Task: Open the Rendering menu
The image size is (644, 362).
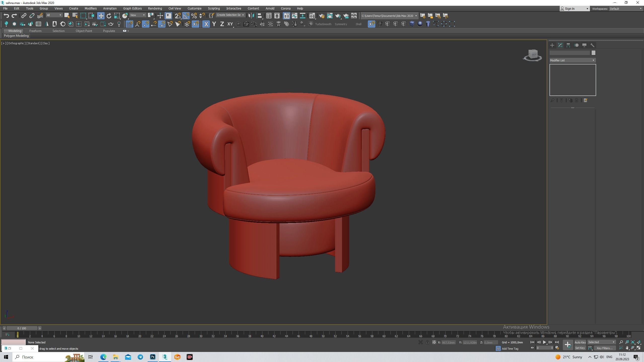Action: [x=155, y=9]
